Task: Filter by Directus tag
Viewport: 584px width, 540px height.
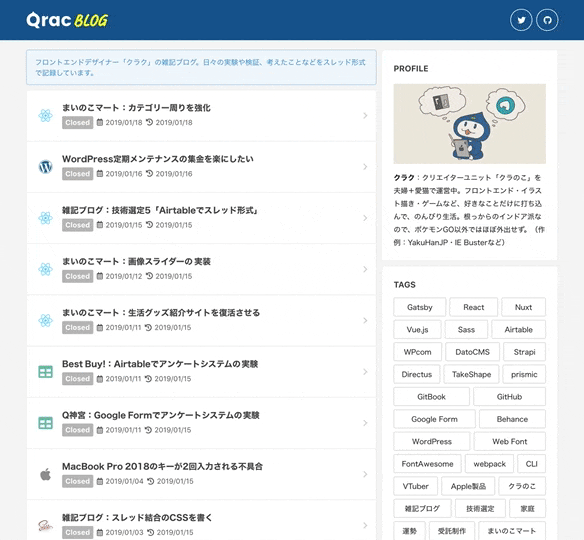Action: point(416,374)
